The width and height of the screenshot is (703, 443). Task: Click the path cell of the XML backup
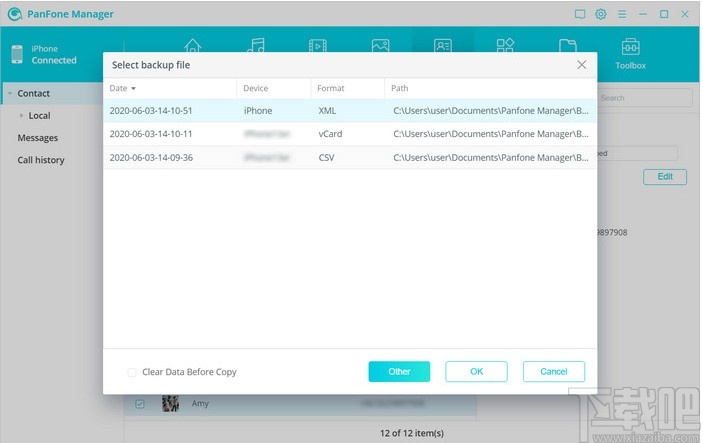click(490, 111)
